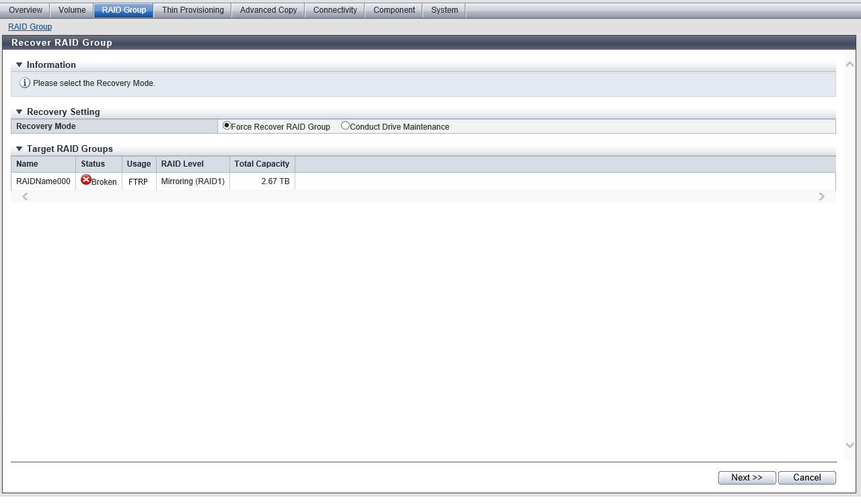The height and width of the screenshot is (504, 861).
Task: Select Conduct Drive Maintenance radio option
Action: tap(346, 126)
